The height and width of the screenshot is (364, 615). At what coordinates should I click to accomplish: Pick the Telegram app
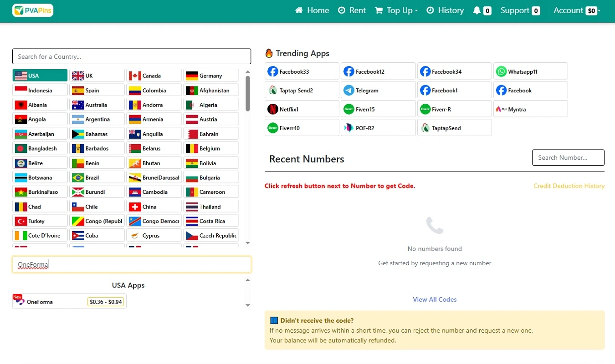pyautogui.click(x=378, y=90)
